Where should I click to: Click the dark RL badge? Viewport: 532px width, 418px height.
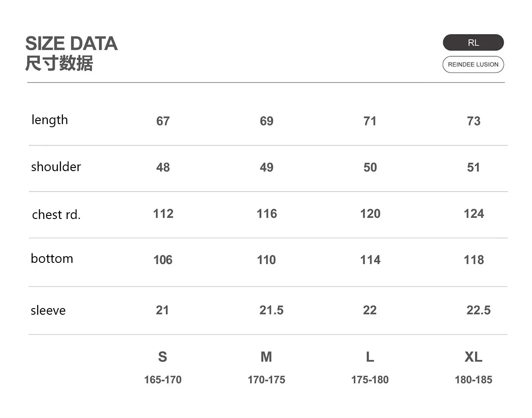[x=473, y=43]
